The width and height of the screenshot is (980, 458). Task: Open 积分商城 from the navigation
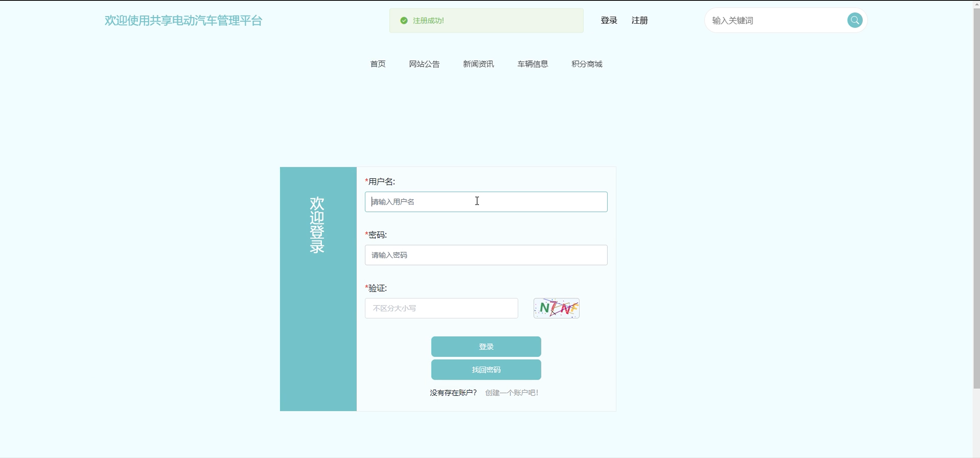tap(587, 64)
